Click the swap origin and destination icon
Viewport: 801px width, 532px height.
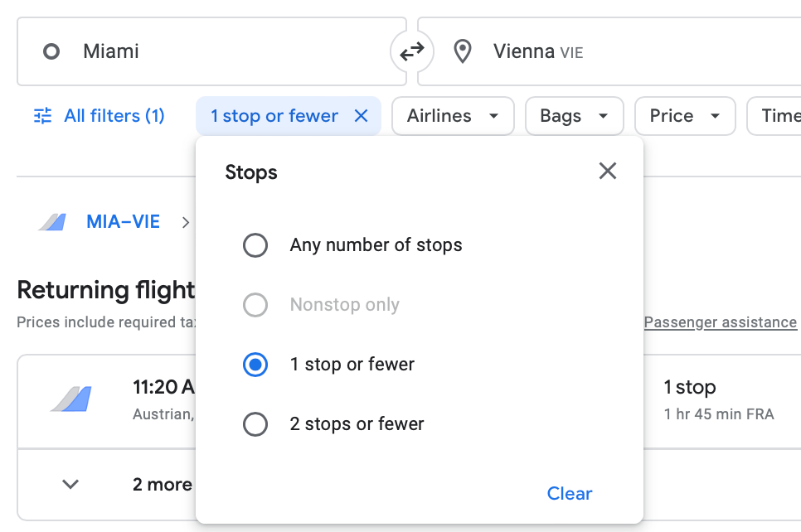(411, 52)
